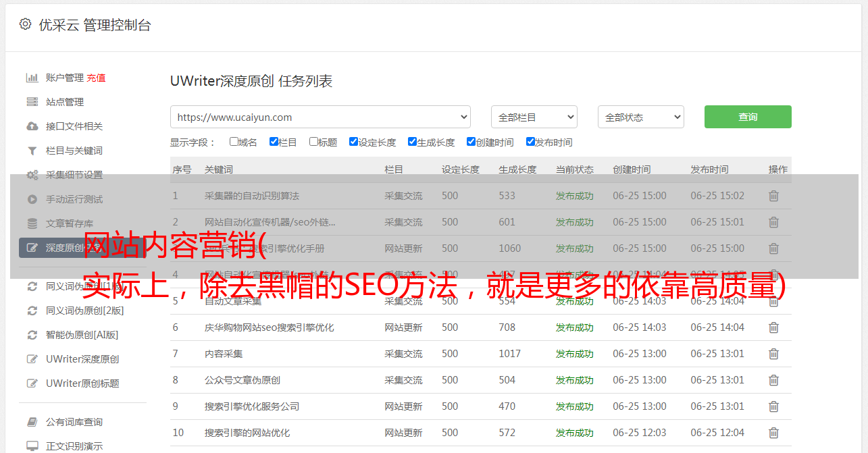Open UWriter深度原创 sidebar item
Viewport: 868px width, 453px height.
coord(82,359)
